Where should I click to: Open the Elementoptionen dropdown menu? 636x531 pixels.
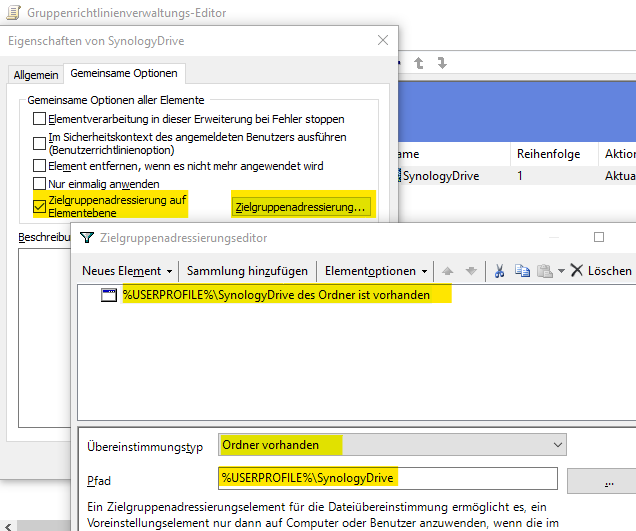[376, 271]
